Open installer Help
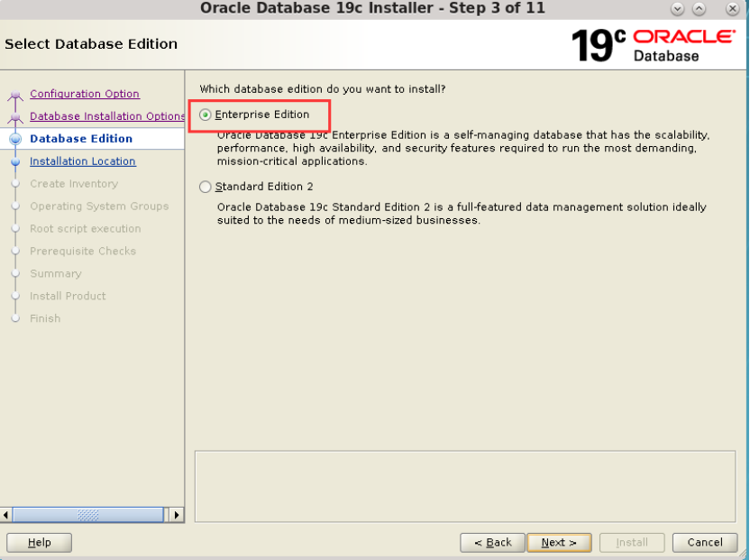The image size is (750, 560). 38,542
